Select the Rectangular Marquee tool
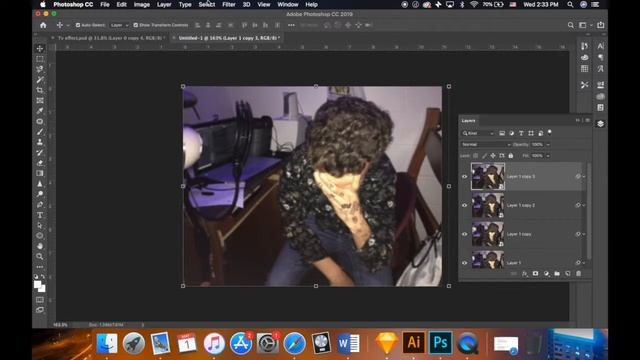 [x=40, y=59]
